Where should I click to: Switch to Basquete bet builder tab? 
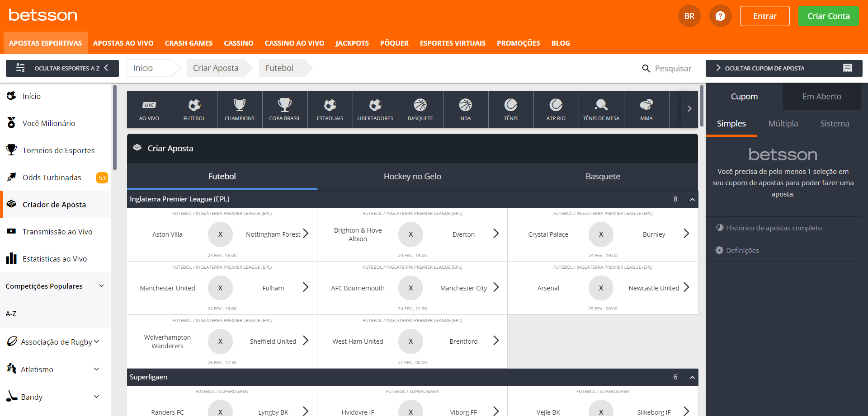(x=603, y=177)
